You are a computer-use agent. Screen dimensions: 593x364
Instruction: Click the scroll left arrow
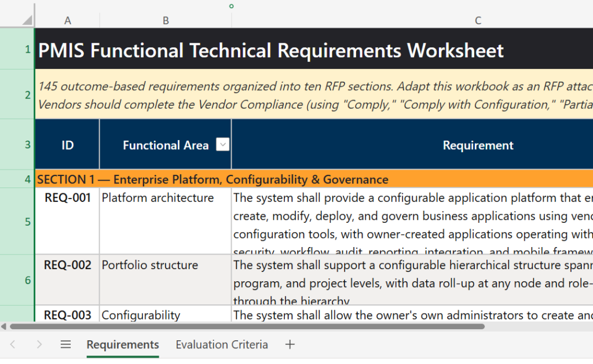(3, 326)
